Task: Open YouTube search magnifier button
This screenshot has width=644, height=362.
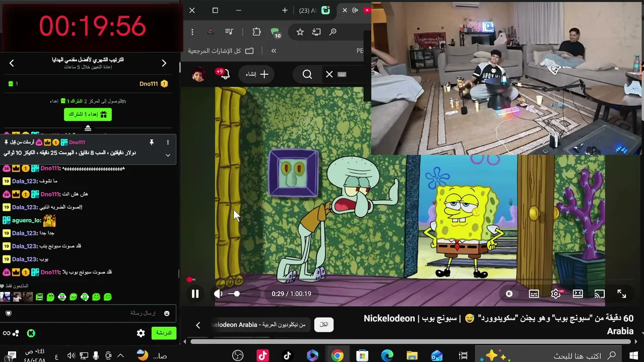Action: [x=307, y=74]
